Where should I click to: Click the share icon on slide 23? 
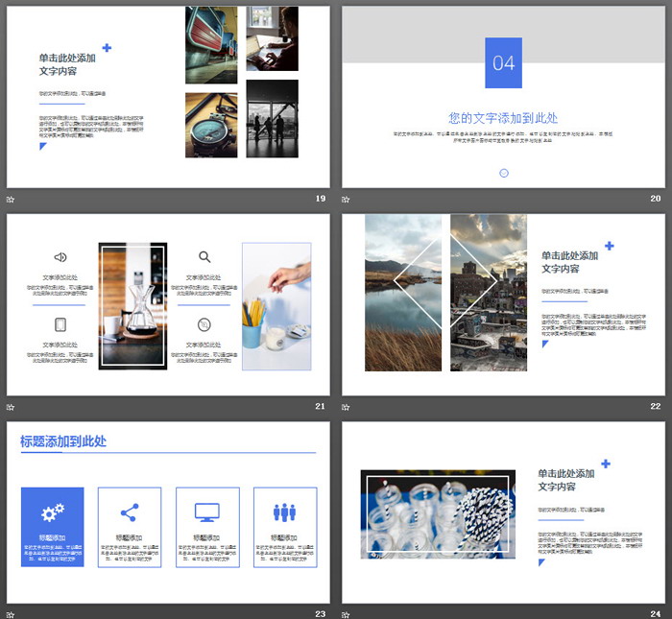click(x=130, y=512)
